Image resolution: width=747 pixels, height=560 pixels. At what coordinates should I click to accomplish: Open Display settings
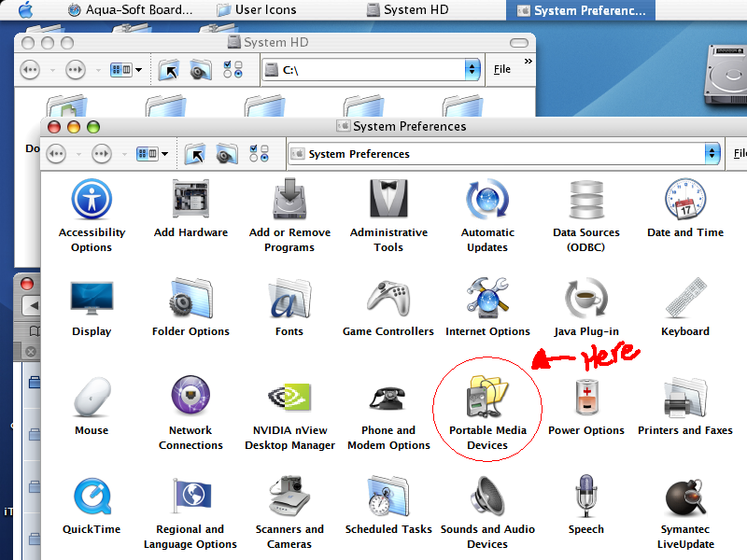(92, 307)
